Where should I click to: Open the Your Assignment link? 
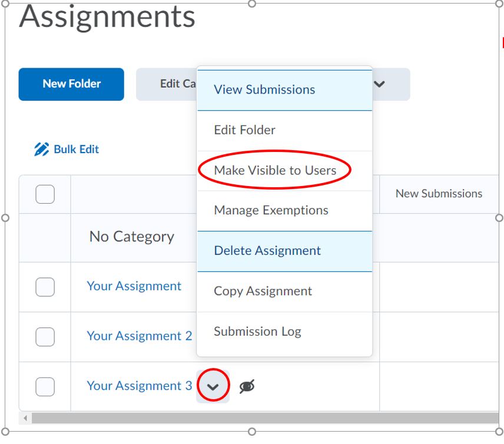click(x=134, y=286)
